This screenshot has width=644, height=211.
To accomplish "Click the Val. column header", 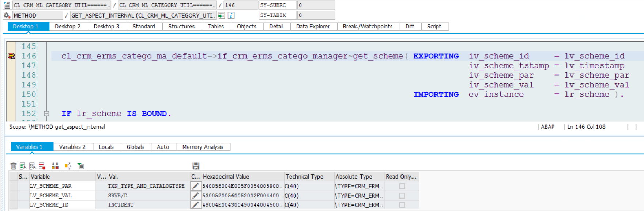I will [x=148, y=177].
